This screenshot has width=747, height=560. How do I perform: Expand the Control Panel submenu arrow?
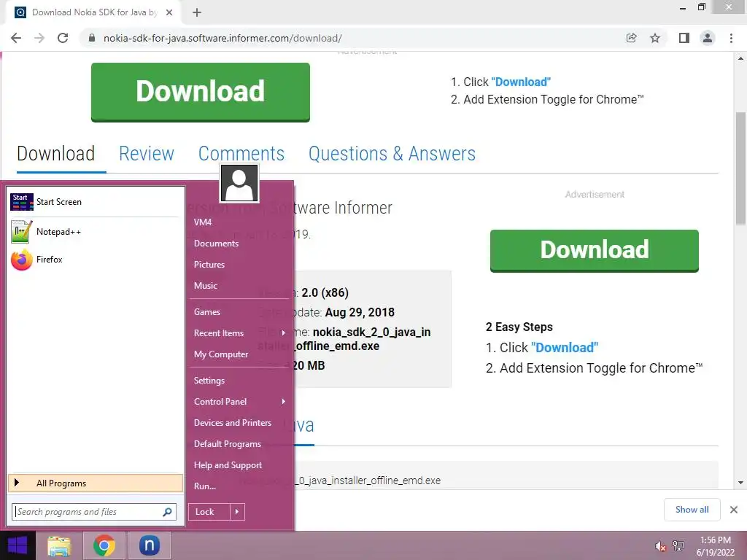point(284,402)
